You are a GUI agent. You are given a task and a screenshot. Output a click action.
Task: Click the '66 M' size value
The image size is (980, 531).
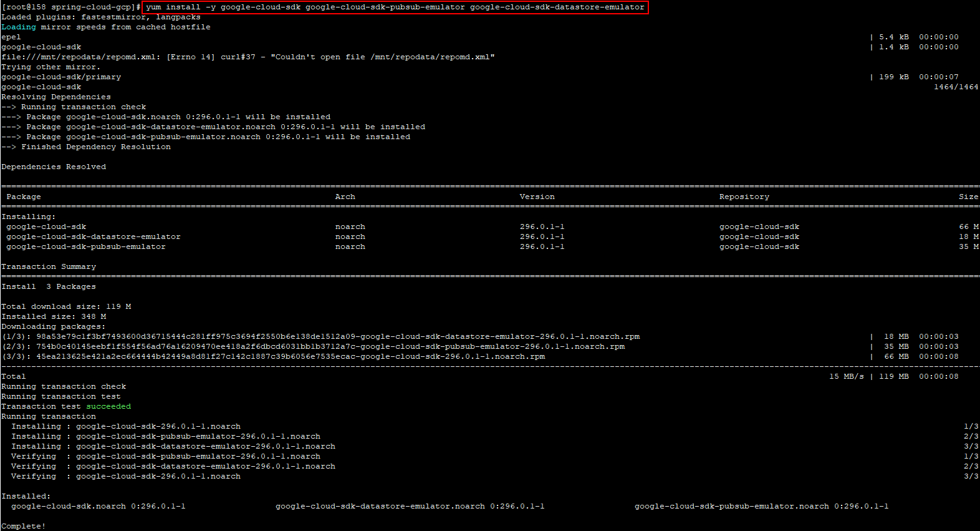point(969,227)
